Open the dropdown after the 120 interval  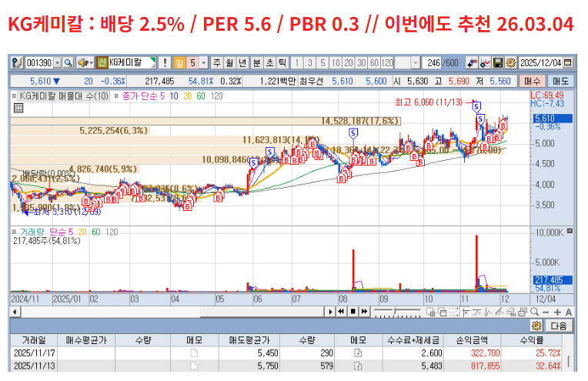click(x=415, y=62)
